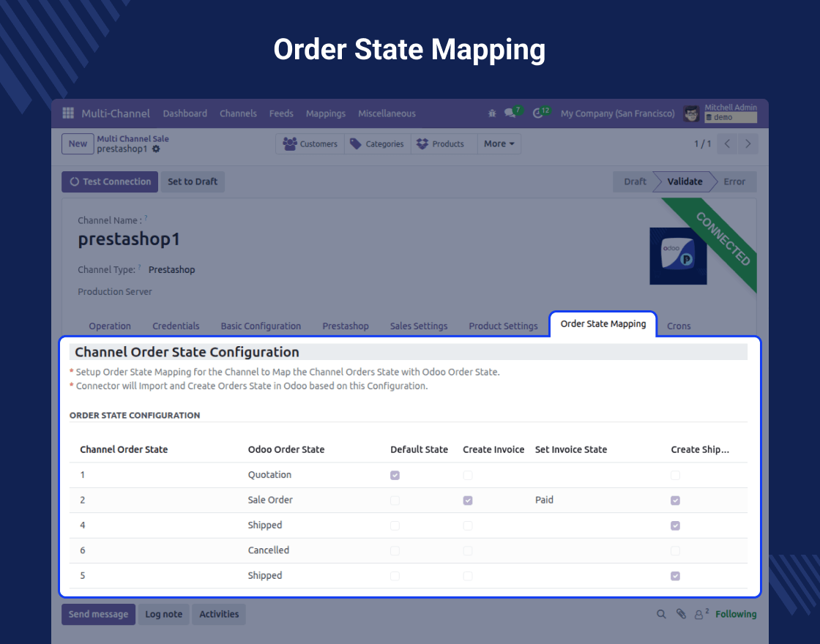Switch to Product Settings tab
The height and width of the screenshot is (644, 820).
coord(503,326)
